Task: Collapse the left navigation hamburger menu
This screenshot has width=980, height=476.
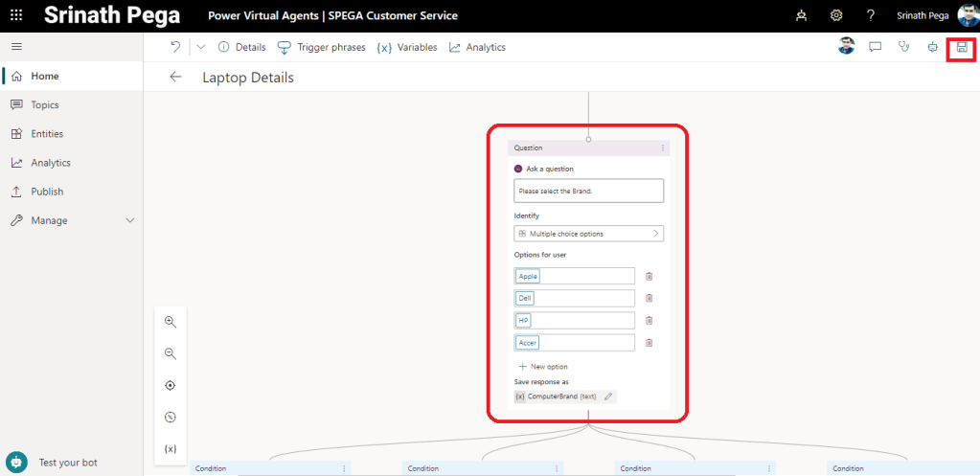Action: pyautogui.click(x=16, y=47)
